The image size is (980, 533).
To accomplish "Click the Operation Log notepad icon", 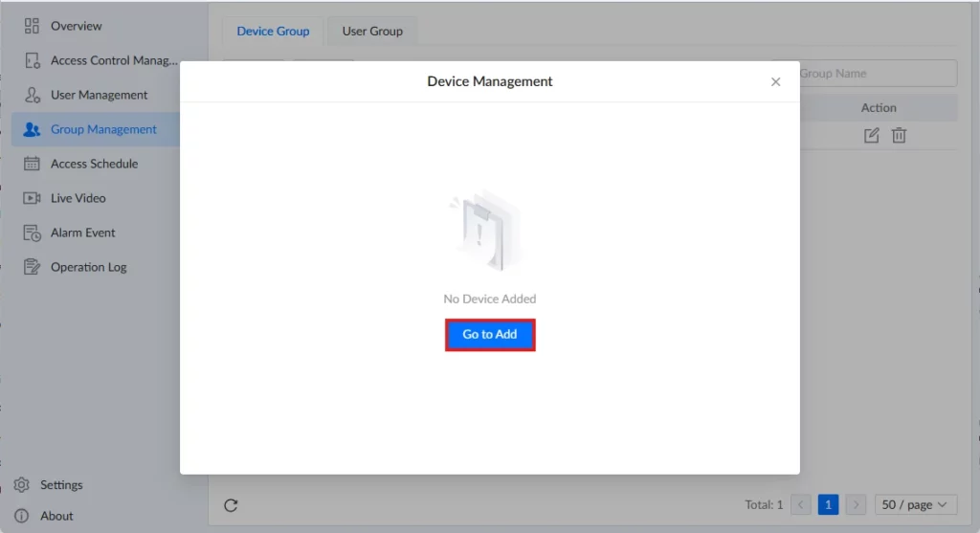I will click(32, 267).
